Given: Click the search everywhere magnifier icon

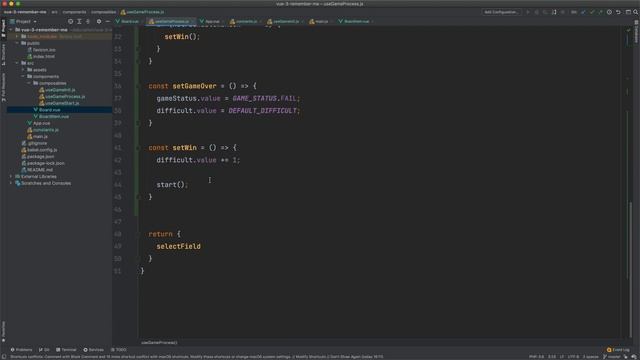Looking at the screenshot, I should pos(636,12).
